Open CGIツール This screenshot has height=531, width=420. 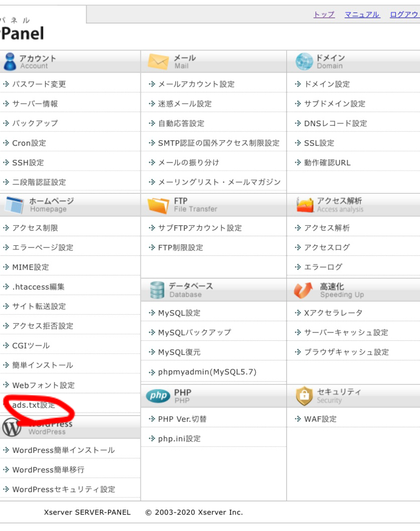coord(31,346)
